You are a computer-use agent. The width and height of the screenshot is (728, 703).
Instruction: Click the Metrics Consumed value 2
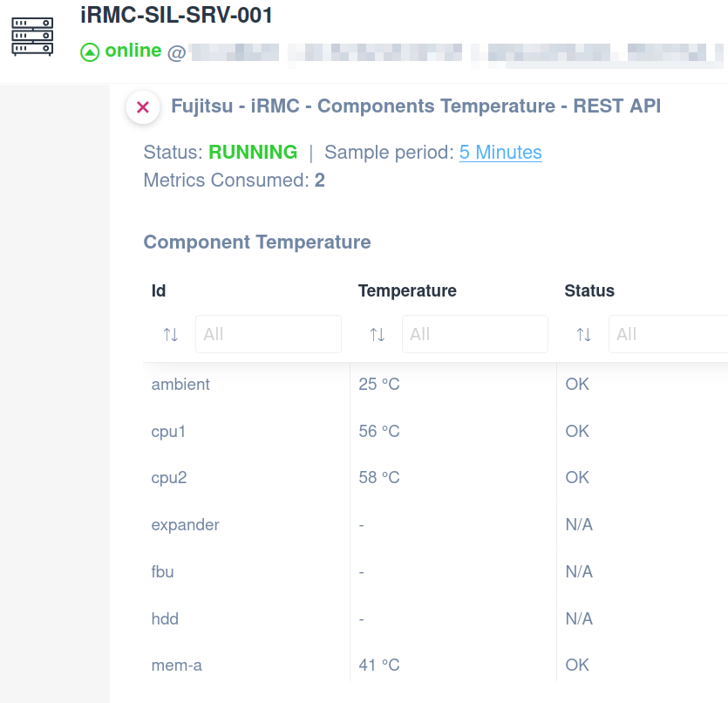pyautogui.click(x=319, y=181)
